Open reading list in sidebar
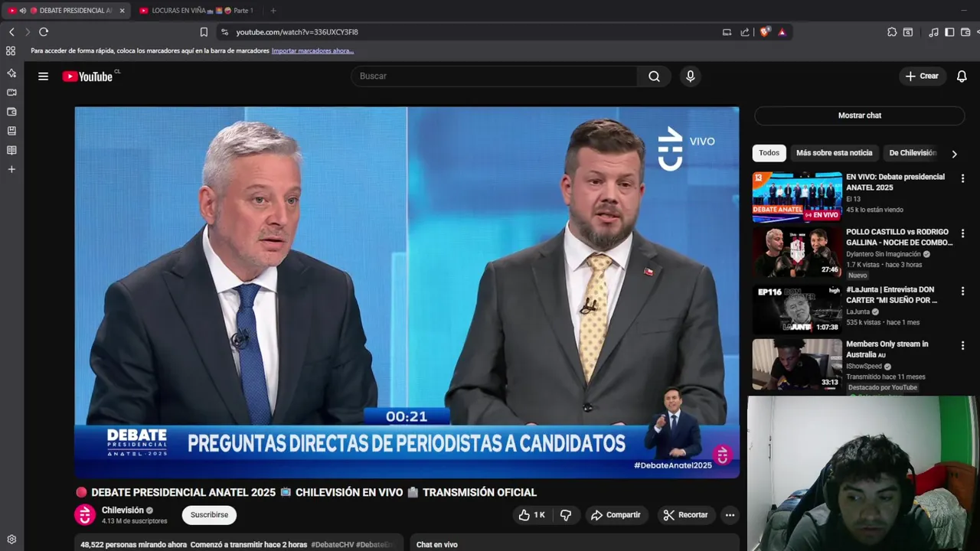Screen dimensions: 980x551 11,150
